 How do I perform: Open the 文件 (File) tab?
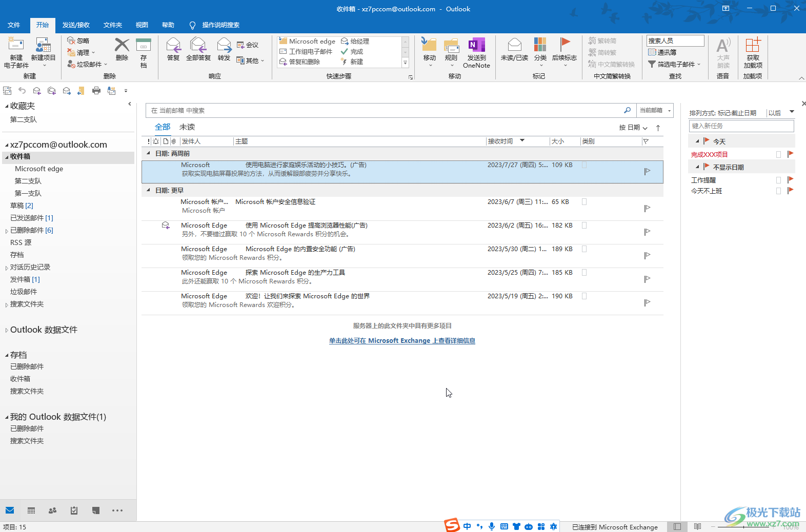pyautogui.click(x=14, y=25)
